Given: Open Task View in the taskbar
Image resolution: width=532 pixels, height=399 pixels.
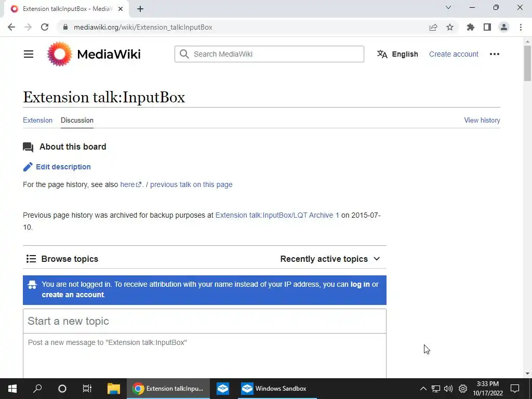Looking at the screenshot, I should (87, 389).
